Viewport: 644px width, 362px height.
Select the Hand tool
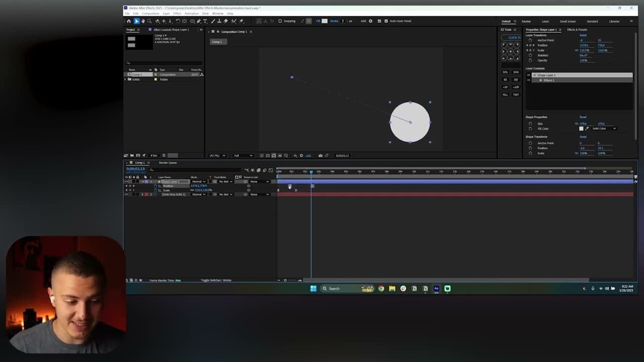(143, 21)
